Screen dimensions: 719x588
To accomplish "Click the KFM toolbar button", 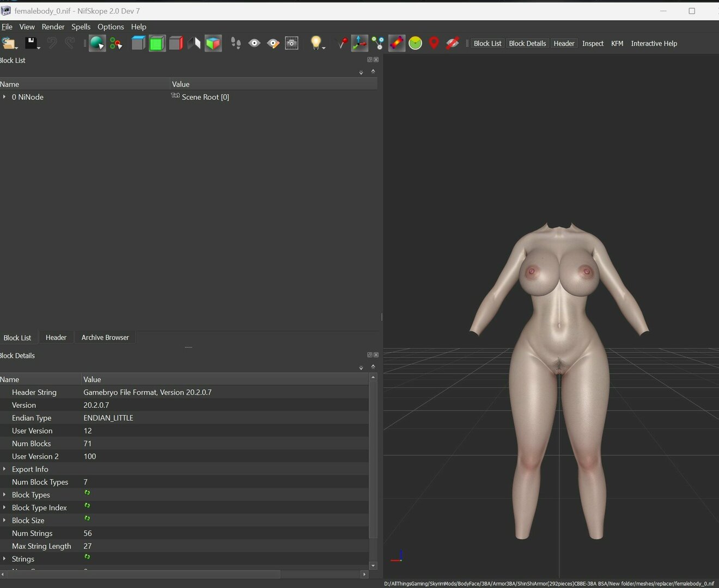I will click(617, 44).
